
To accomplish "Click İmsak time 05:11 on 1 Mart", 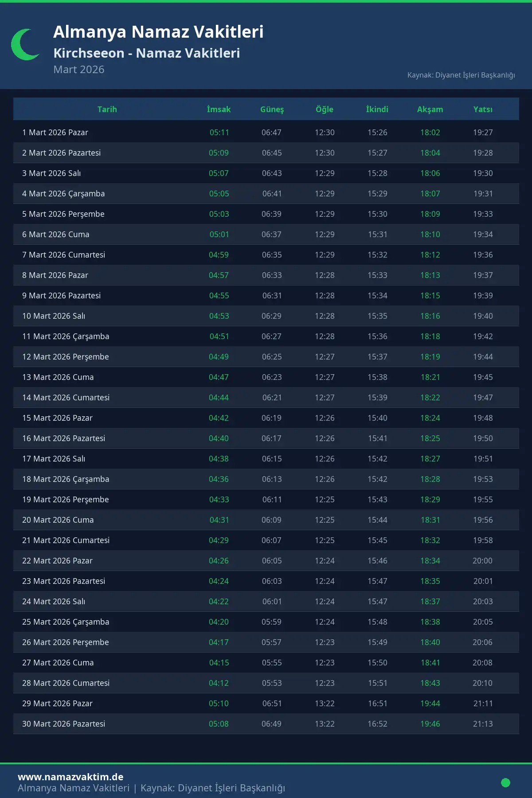I will pos(219,133).
